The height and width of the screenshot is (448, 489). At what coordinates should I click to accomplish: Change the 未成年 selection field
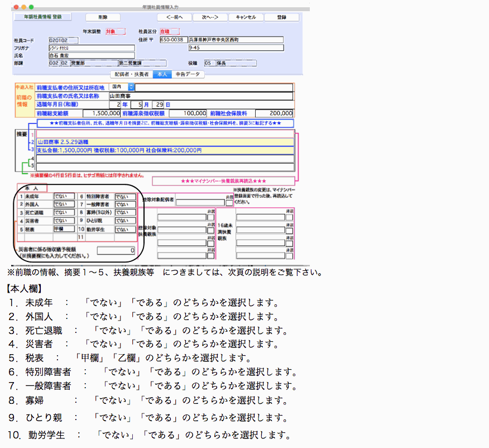64,197
